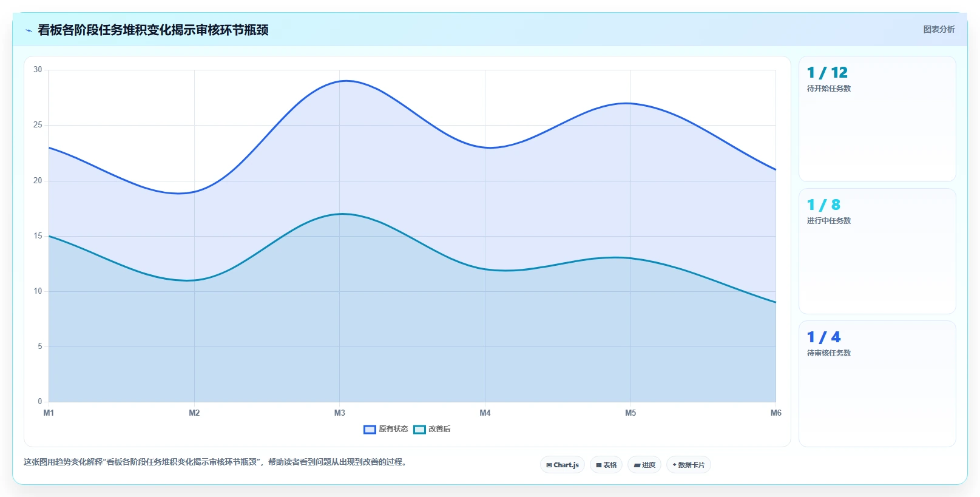980x497 pixels.
Task: Click the 原有状态 blue legend swatch
Action: [370, 430]
